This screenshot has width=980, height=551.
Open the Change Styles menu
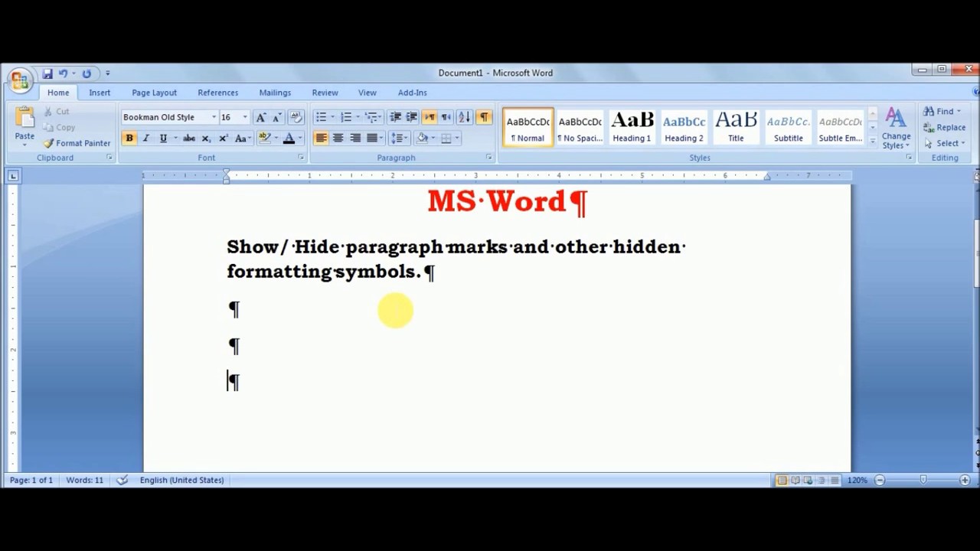tap(896, 128)
